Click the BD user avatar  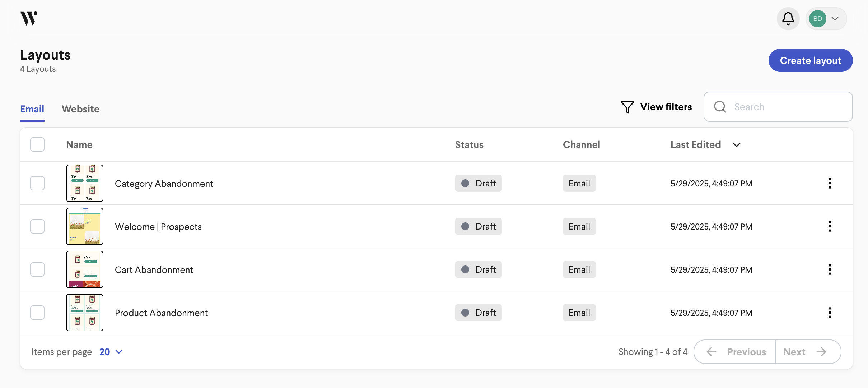817,19
